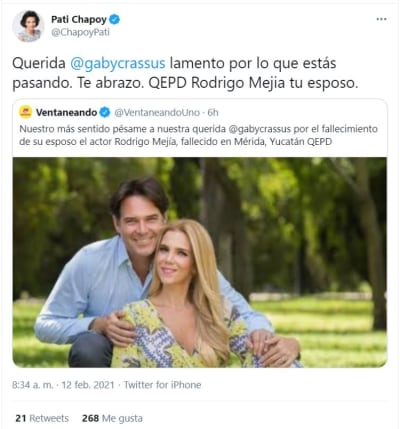Image resolution: width=400 pixels, height=429 pixels.
Task: Open the three-dot more options menu
Action: click(381, 19)
